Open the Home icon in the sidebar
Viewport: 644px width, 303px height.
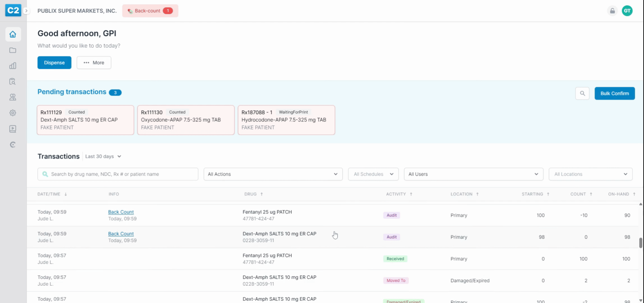[x=13, y=34]
